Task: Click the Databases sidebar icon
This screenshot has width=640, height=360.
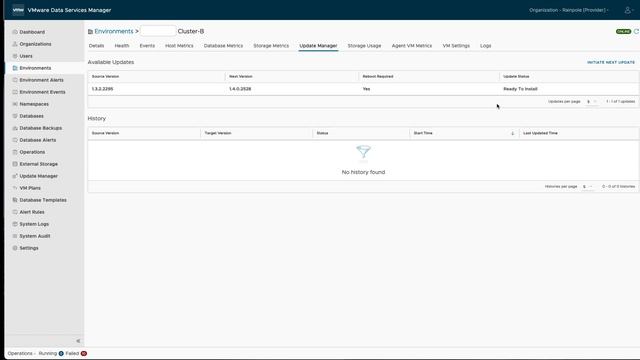Action: click(x=15, y=116)
